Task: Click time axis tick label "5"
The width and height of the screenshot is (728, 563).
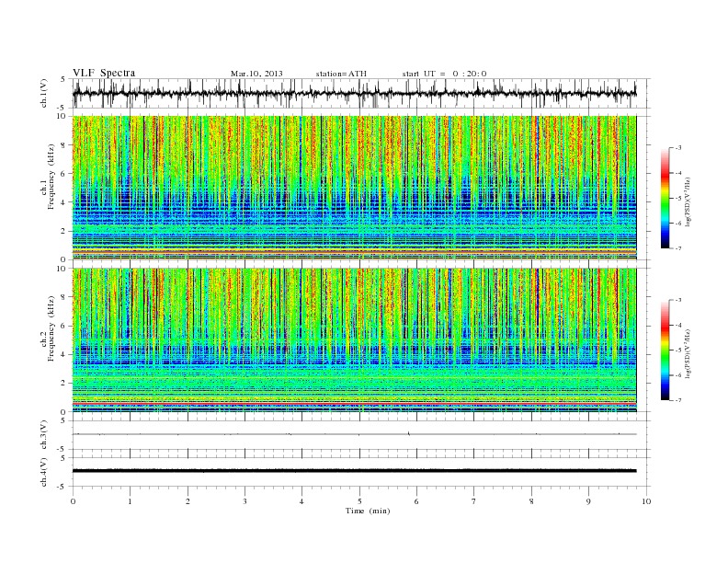Action: (x=359, y=501)
